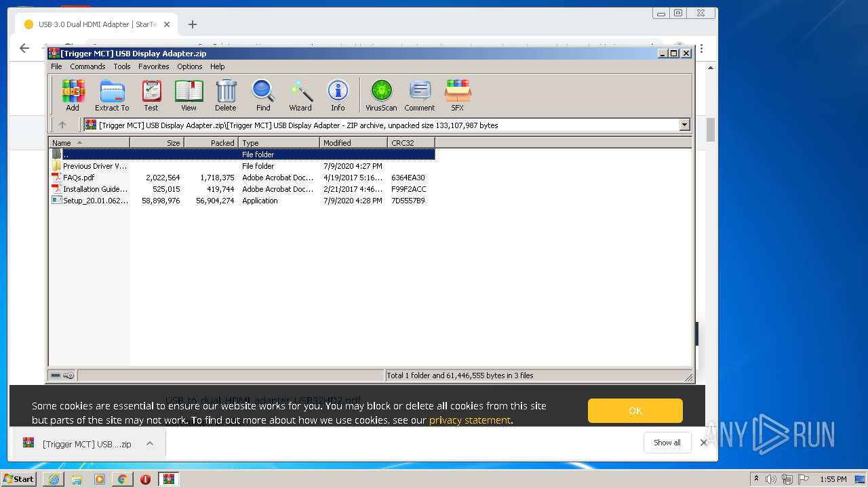Open a new Chrome tab
Image resolution: width=868 pixels, height=488 pixels.
click(193, 24)
